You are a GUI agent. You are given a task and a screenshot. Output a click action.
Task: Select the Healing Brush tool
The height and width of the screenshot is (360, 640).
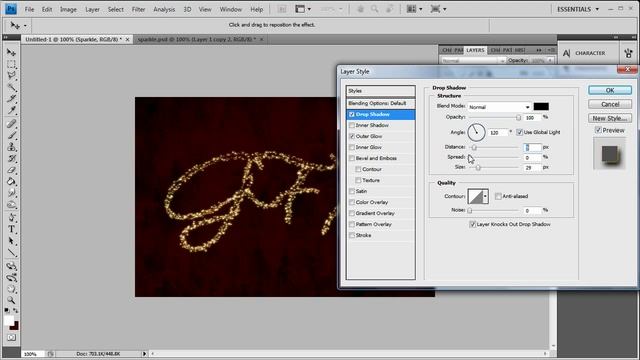(11, 124)
